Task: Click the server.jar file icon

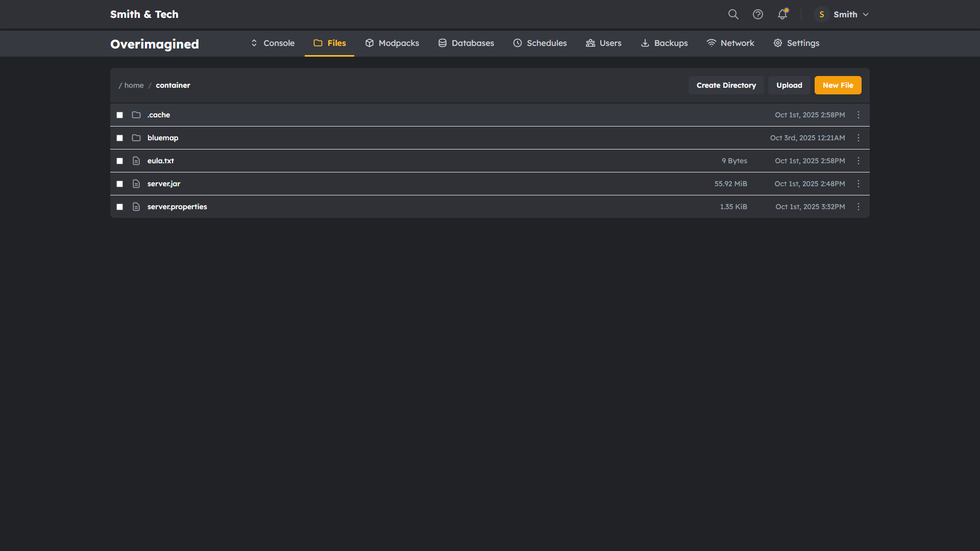Action: pos(136,184)
